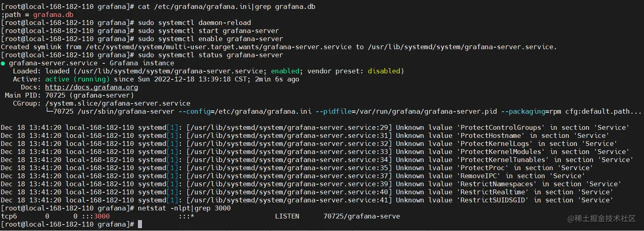
Task: Click 'grafana-server.service - Grafana instance' header
Action: [92, 63]
